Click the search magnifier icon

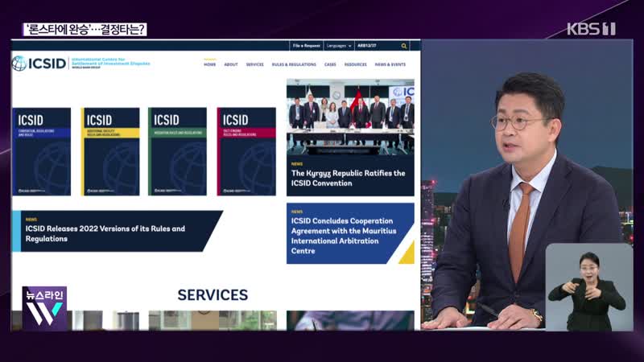pyautogui.click(x=404, y=46)
